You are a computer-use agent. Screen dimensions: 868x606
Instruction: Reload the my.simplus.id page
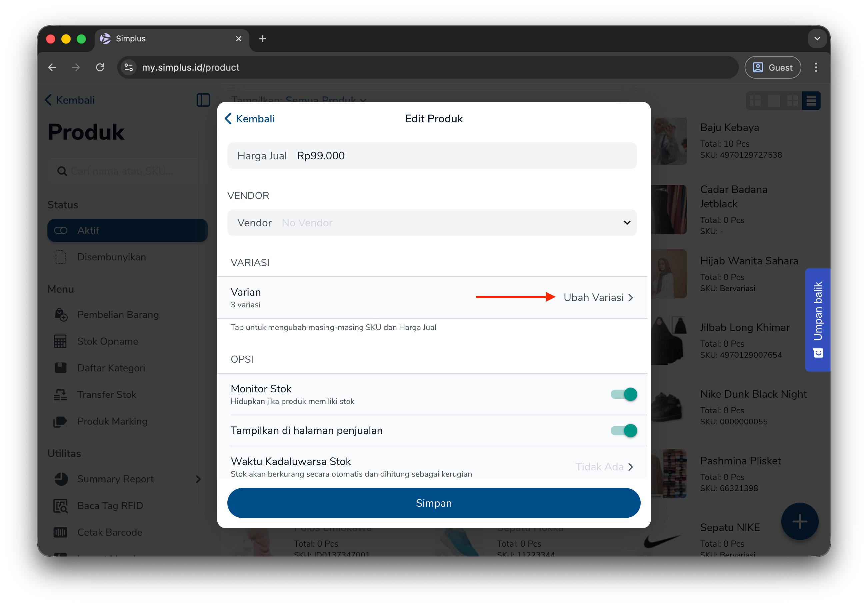click(100, 67)
